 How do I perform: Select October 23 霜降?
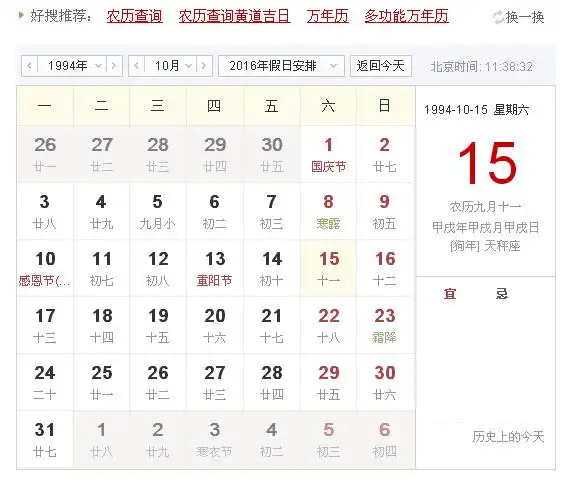(x=385, y=326)
